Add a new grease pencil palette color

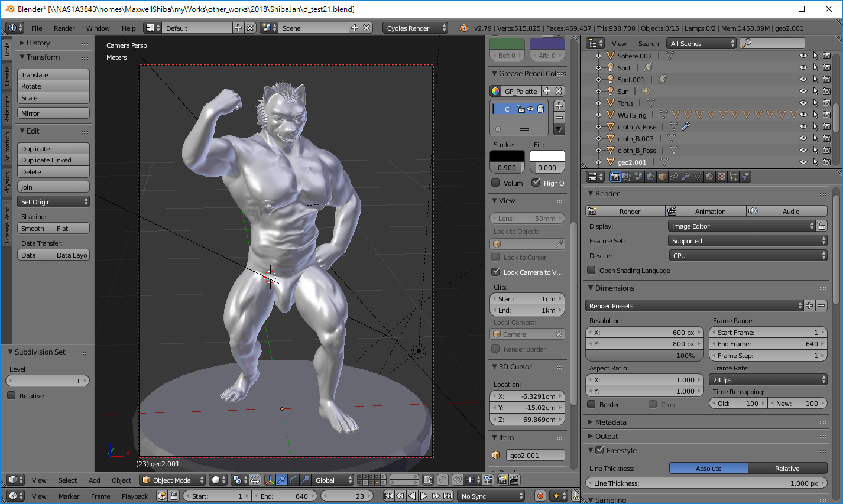tap(559, 106)
